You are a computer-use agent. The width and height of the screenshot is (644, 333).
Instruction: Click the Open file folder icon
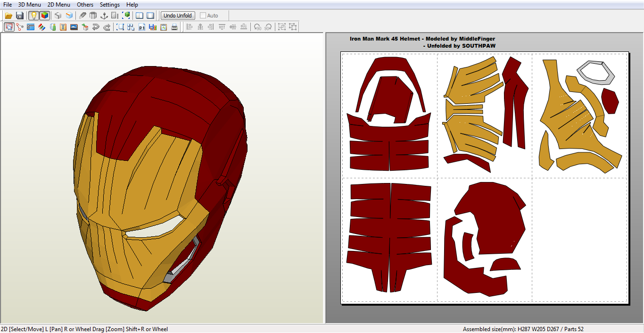pyautogui.click(x=9, y=16)
